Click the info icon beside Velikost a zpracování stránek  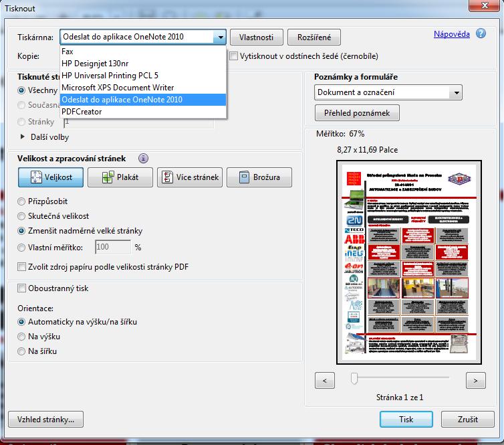pos(143,159)
